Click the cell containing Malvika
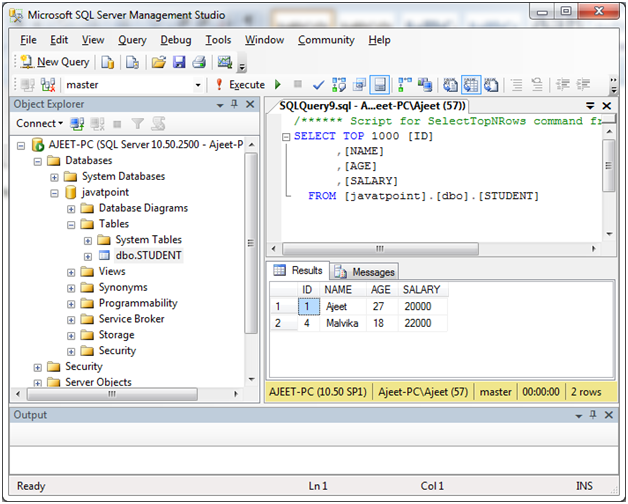Screen dimensions: 628x504 [x=343, y=323]
